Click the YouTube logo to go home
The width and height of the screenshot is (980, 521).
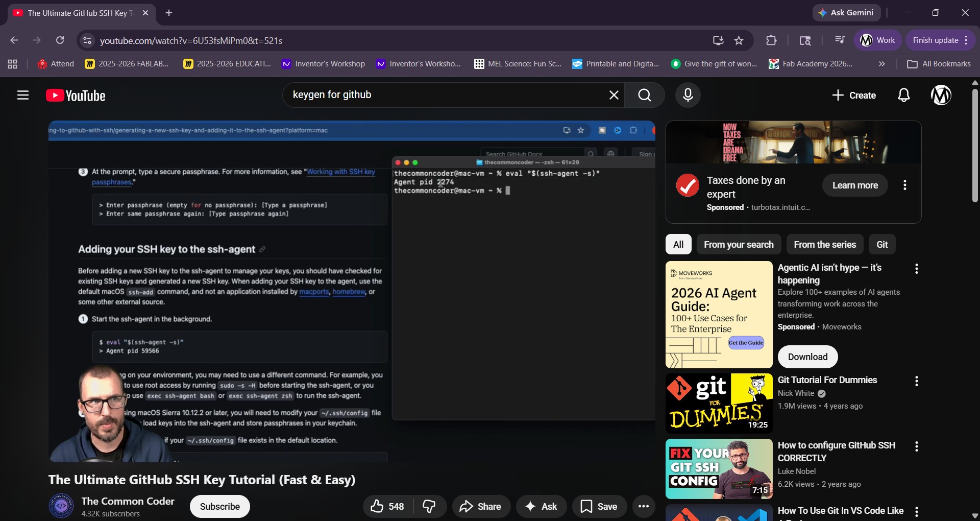(x=76, y=95)
